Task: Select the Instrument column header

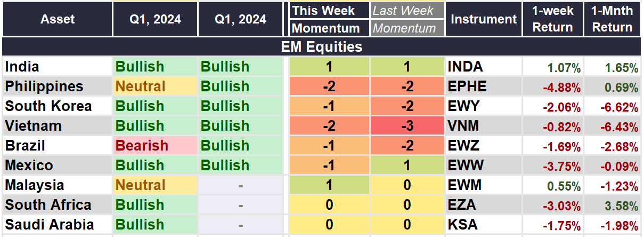Action: point(484,19)
